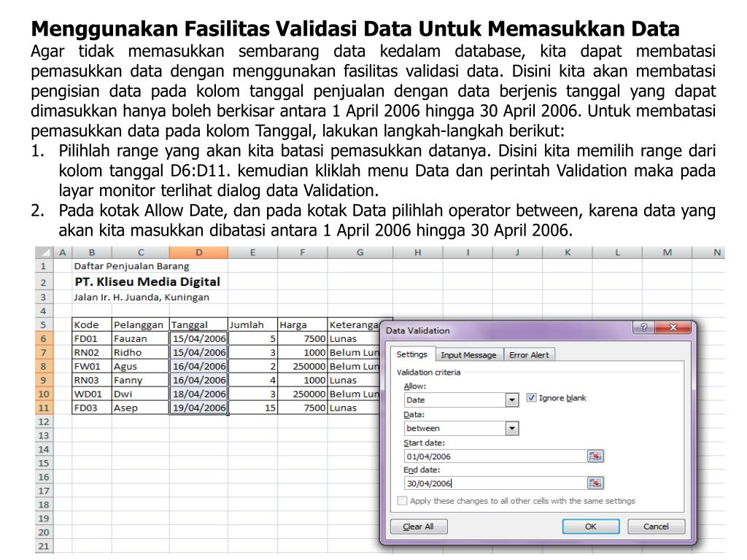The height and width of the screenshot is (560, 747).
Task: Click the Harga header cell
Action: (303, 324)
